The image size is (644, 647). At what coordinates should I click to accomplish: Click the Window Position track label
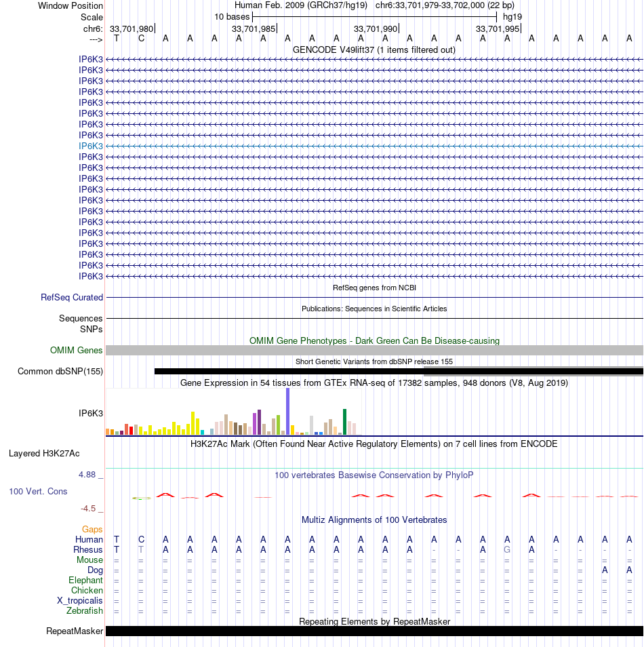click(x=70, y=6)
